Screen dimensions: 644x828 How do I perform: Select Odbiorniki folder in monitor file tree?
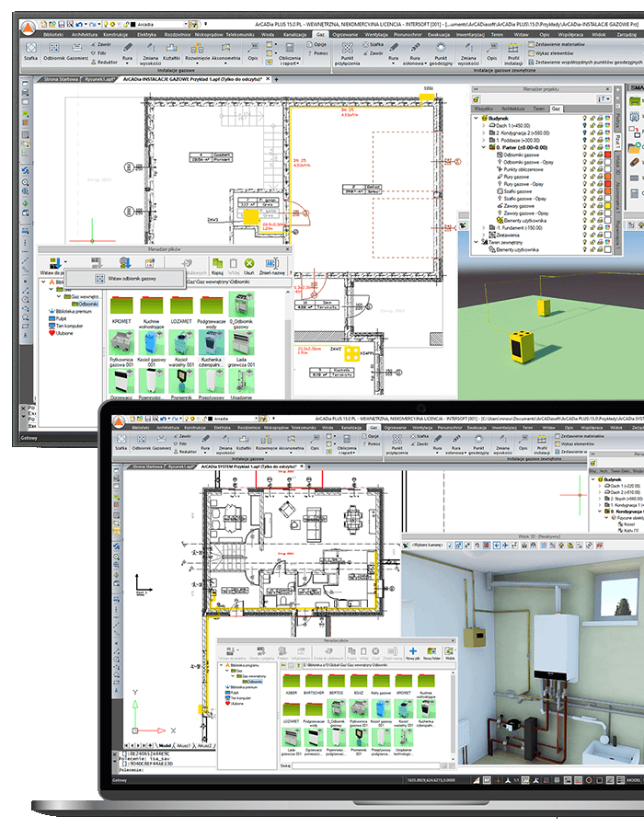86,305
